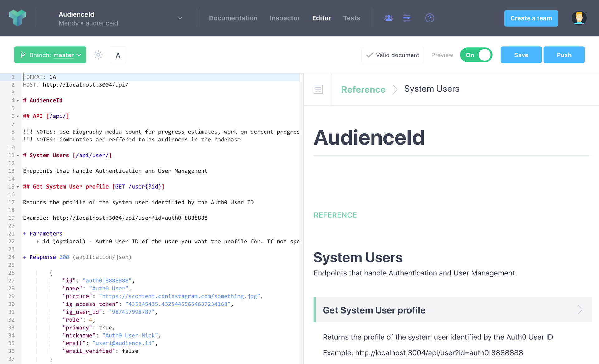Click the "role": 4 JSON line
This screenshot has width=599, height=364.
point(79,320)
